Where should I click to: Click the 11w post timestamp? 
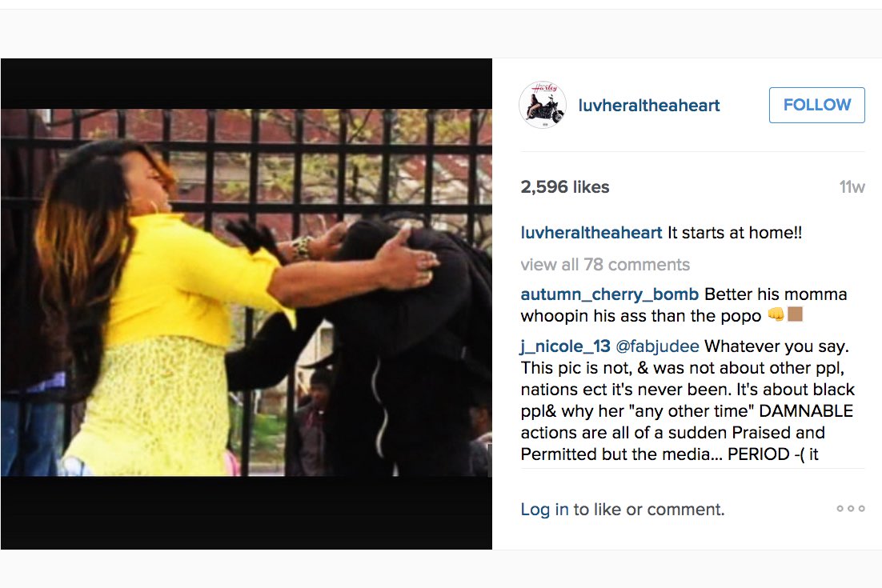852,186
